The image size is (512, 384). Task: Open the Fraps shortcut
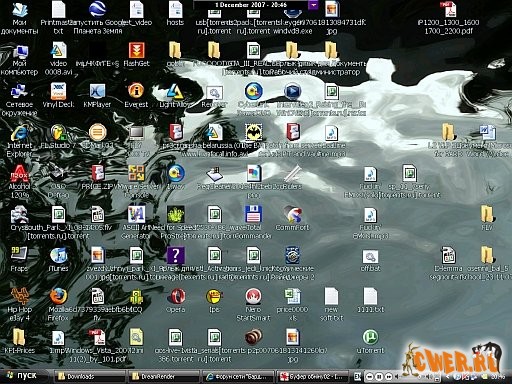pos(19,259)
